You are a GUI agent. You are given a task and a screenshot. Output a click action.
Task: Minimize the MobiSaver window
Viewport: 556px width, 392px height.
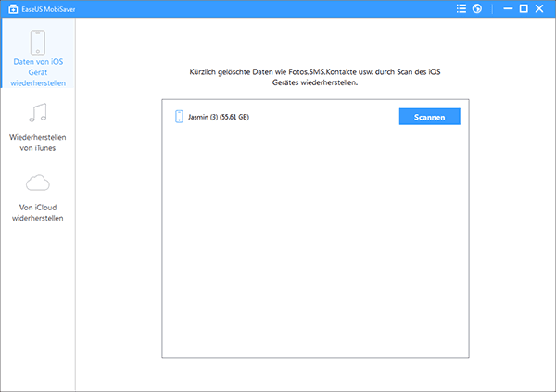tap(508, 9)
